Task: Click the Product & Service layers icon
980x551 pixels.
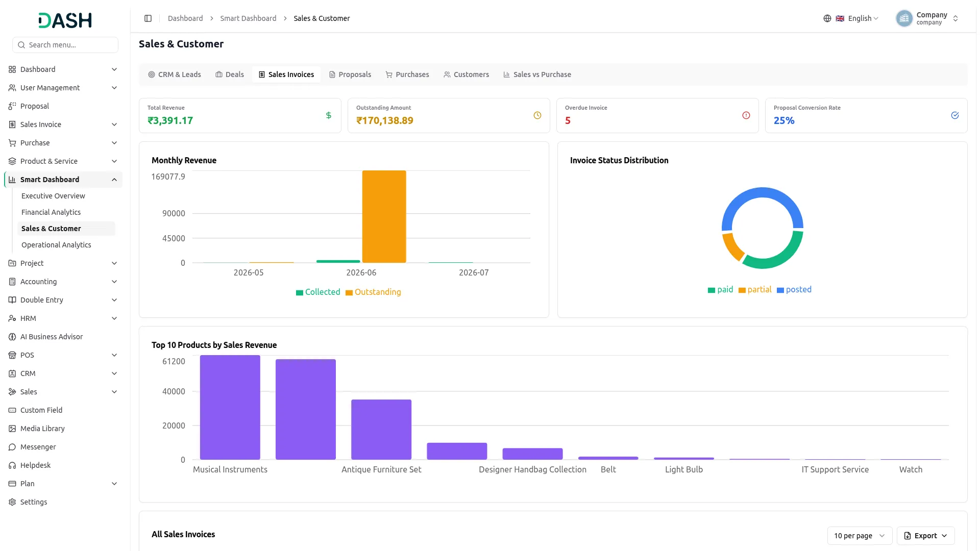Action: (x=12, y=161)
